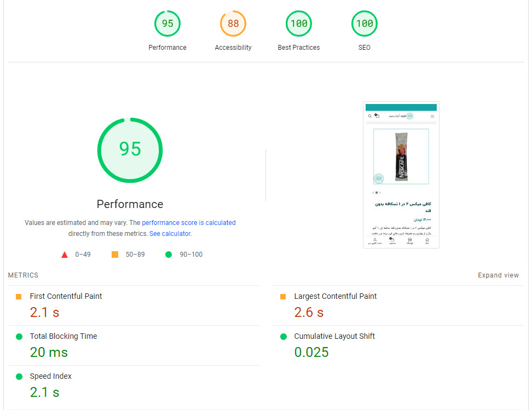Select the SEO score gauge

(365, 24)
